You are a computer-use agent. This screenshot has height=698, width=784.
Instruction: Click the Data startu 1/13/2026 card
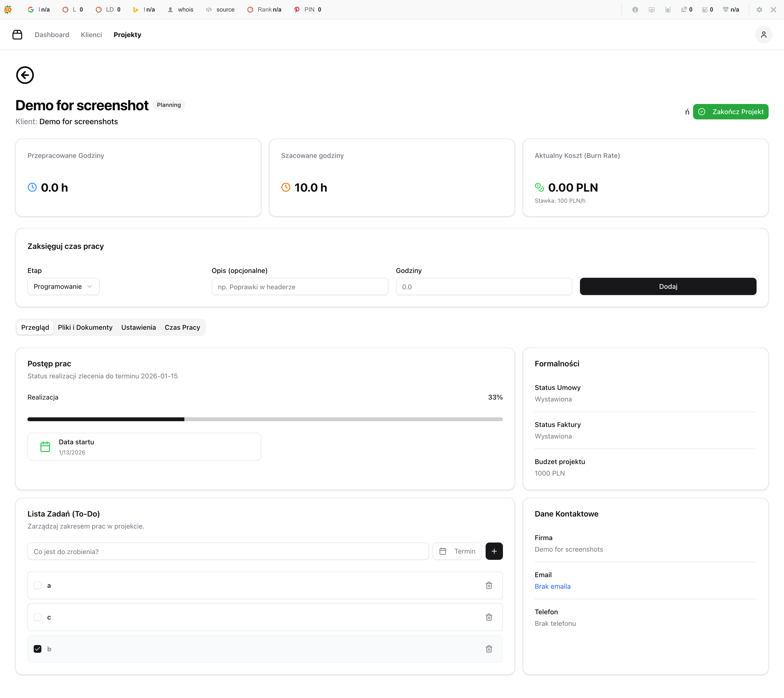[144, 447]
